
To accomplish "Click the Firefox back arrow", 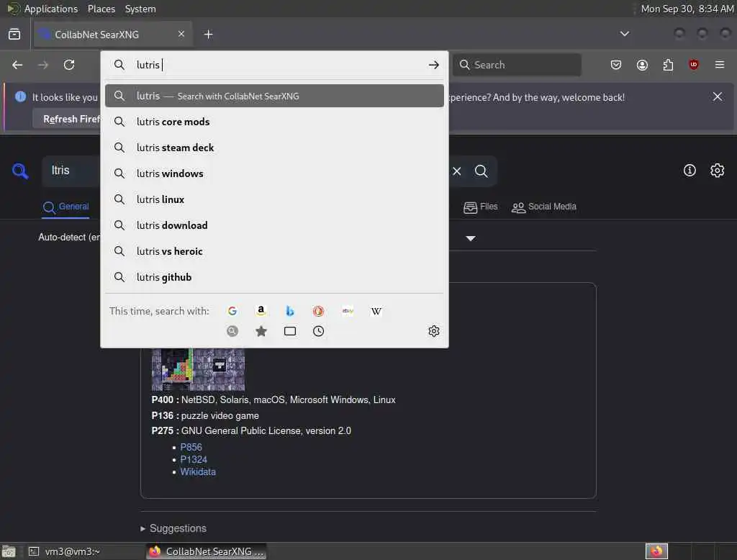I will (17, 65).
